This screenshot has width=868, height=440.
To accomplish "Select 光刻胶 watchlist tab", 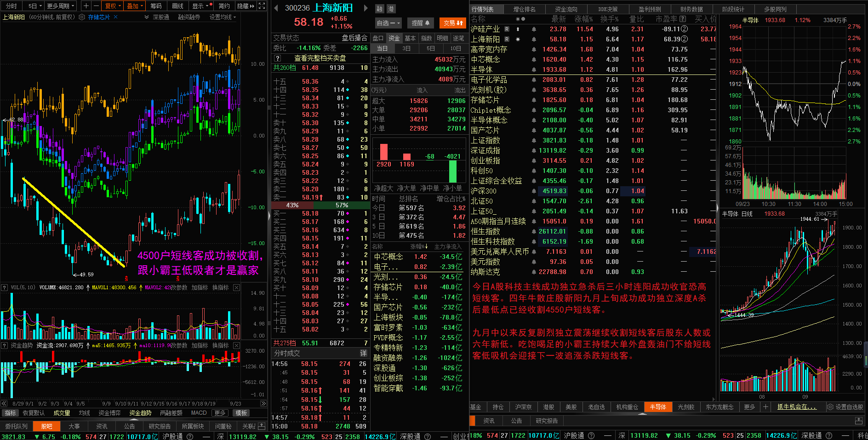I will click(x=686, y=407).
